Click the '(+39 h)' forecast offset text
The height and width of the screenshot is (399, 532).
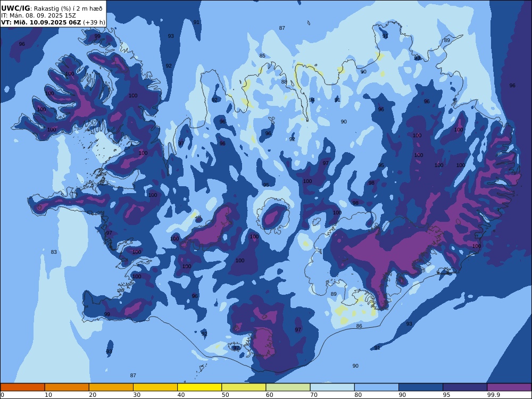pyautogui.click(x=94, y=22)
